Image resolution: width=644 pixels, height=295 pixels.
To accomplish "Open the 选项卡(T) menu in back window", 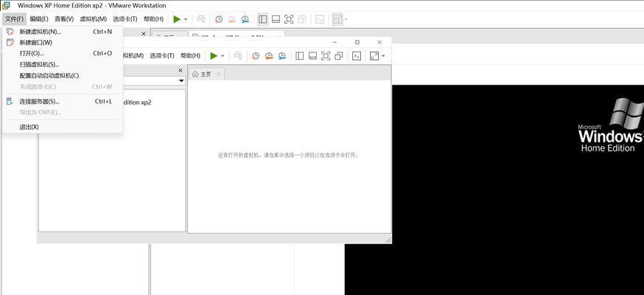I will [x=125, y=19].
